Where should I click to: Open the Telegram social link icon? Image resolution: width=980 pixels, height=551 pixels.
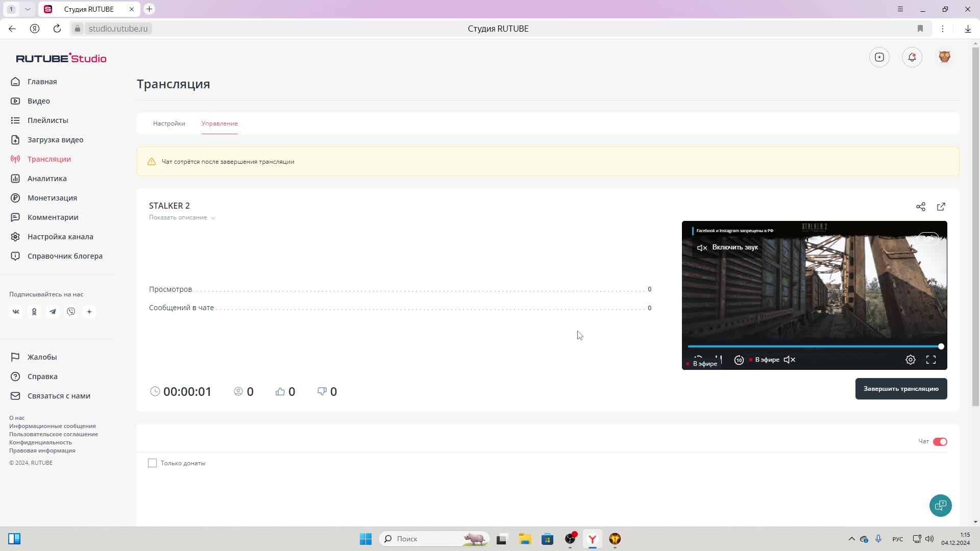point(53,312)
